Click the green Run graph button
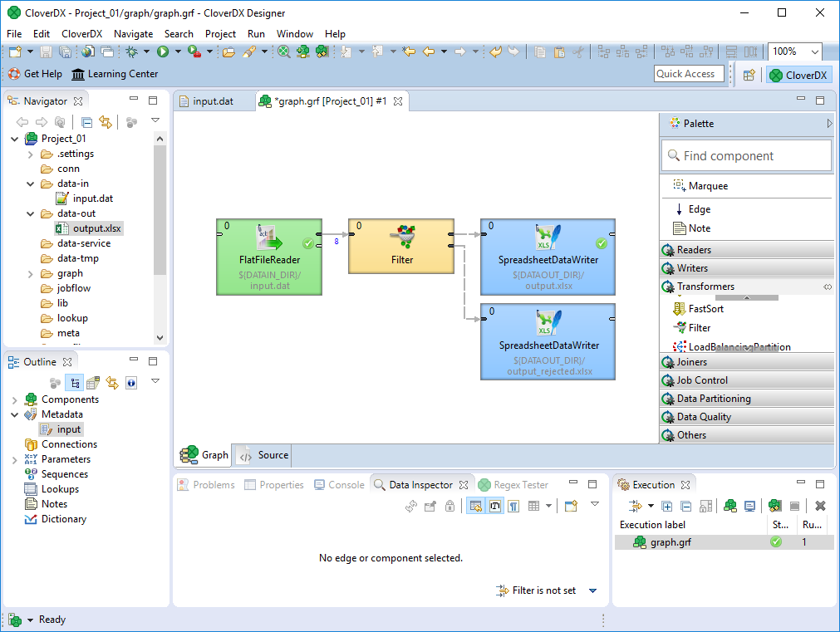The image size is (840, 632). tap(163, 51)
